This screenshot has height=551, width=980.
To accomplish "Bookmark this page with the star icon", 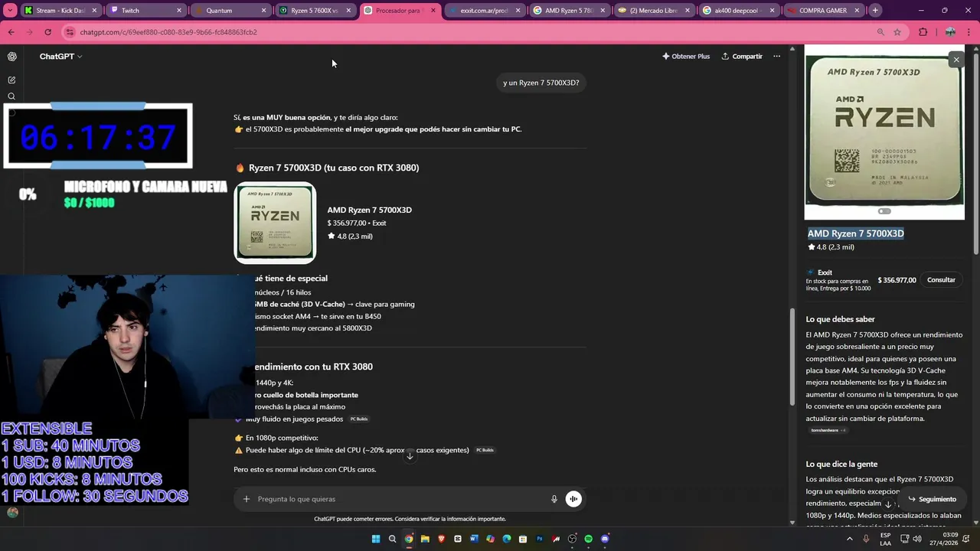I will [x=897, y=32].
